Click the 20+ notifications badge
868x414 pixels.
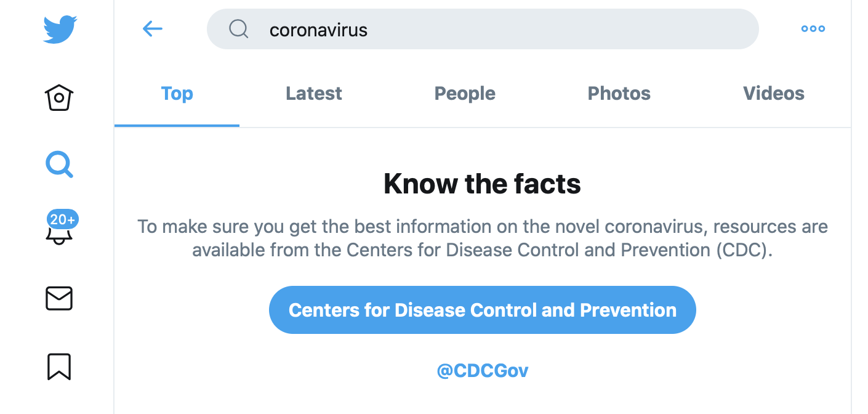pyautogui.click(x=63, y=219)
